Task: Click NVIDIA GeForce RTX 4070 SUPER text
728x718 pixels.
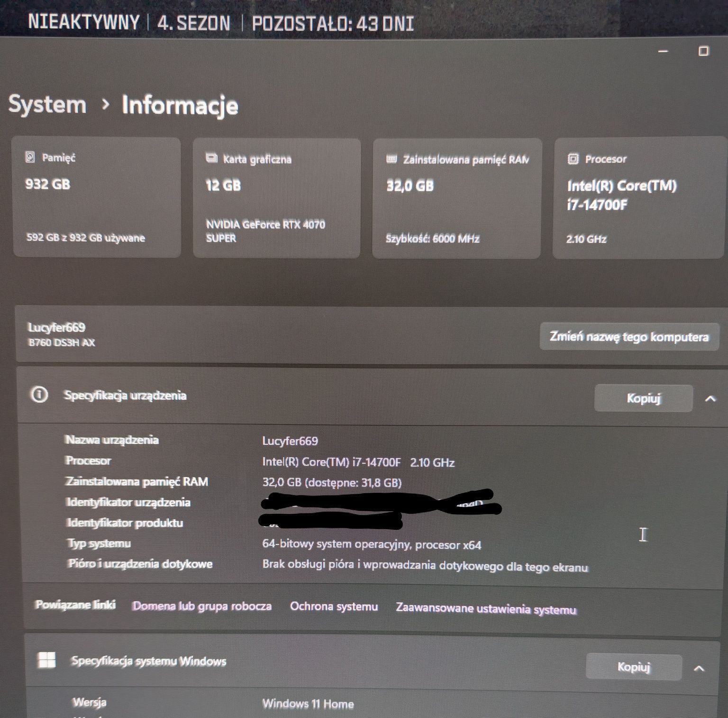Action: point(265,231)
